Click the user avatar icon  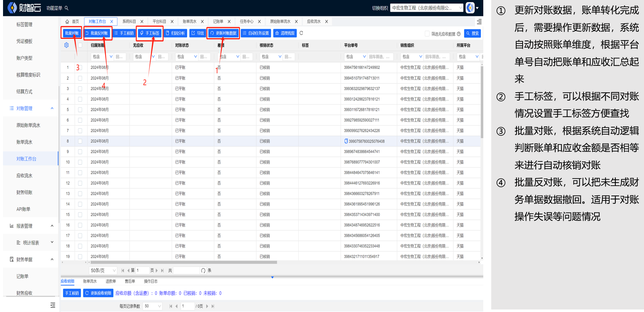[x=470, y=8]
